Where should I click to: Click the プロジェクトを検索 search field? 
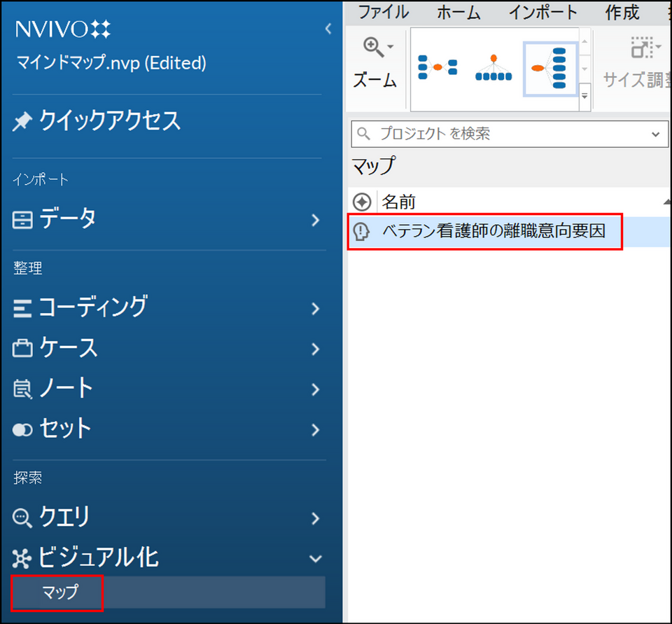point(504,134)
